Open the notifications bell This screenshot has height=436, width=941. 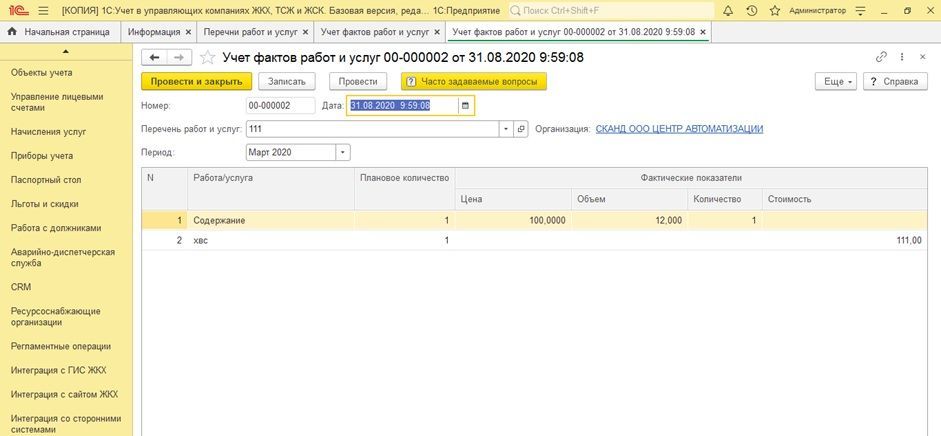coord(728,11)
